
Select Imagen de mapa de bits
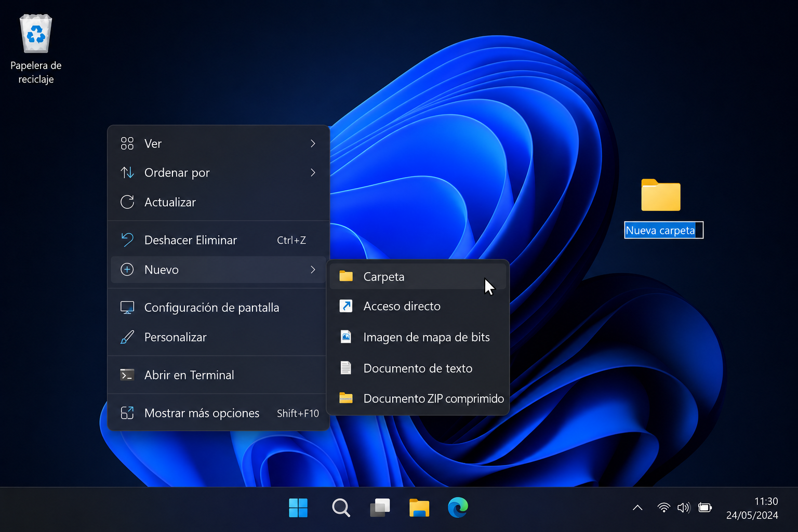(418, 337)
